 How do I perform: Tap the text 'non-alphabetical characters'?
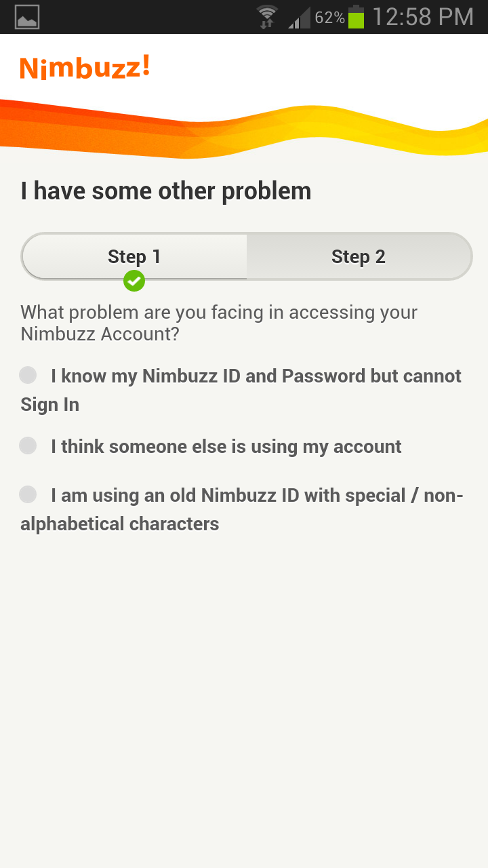pos(119,524)
